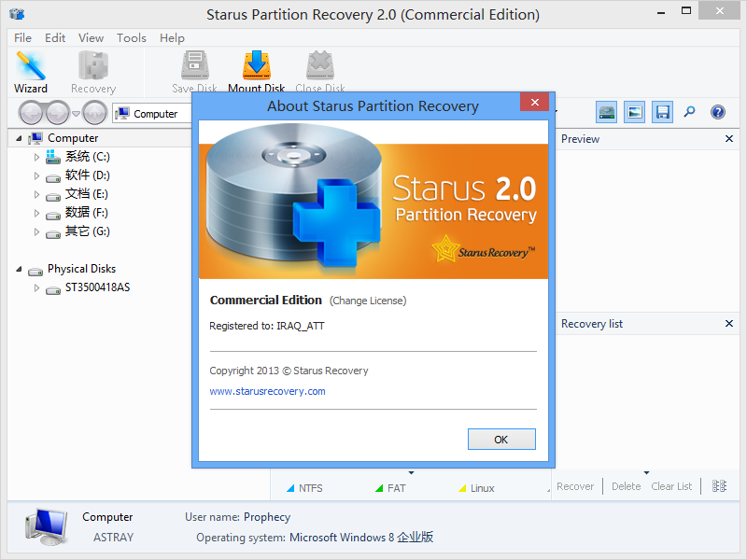Click the up-level navigation arrow

(94, 113)
